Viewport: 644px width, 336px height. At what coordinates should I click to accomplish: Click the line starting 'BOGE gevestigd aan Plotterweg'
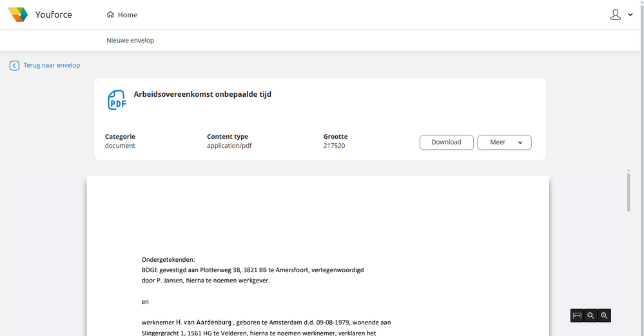point(253,270)
